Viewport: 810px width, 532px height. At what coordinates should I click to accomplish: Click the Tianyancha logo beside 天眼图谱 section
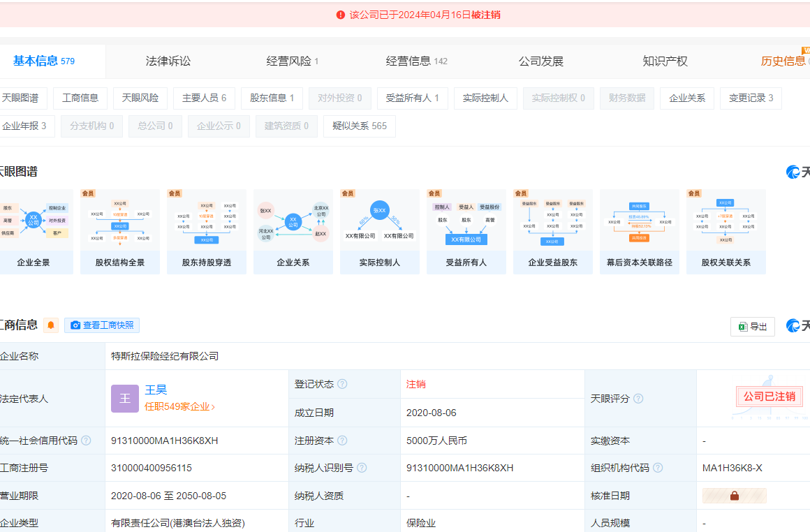pyautogui.click(x=792, y=172)
